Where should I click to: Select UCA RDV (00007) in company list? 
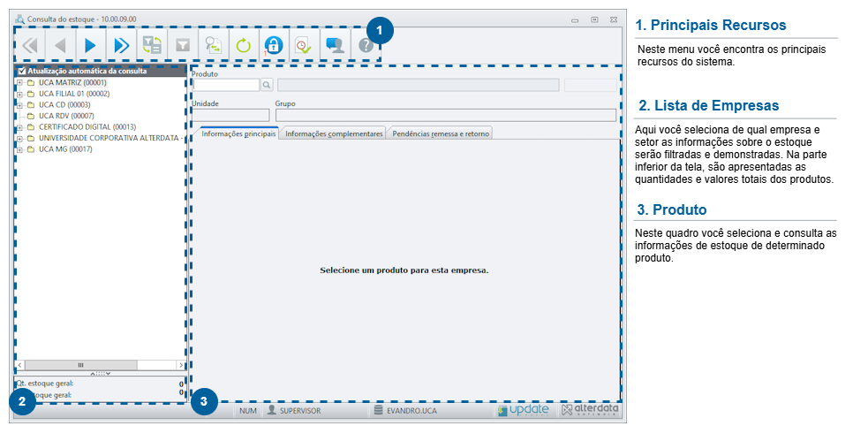66,116
